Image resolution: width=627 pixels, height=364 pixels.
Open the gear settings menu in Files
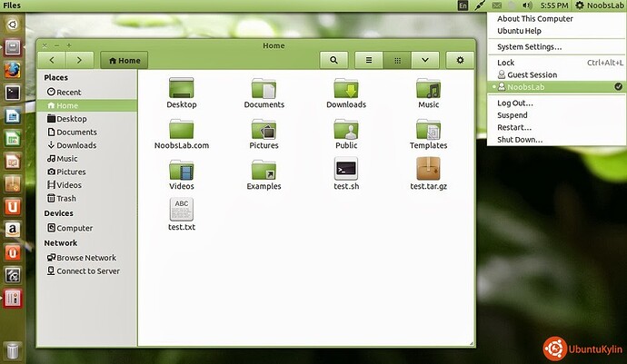tap(461, 60)
